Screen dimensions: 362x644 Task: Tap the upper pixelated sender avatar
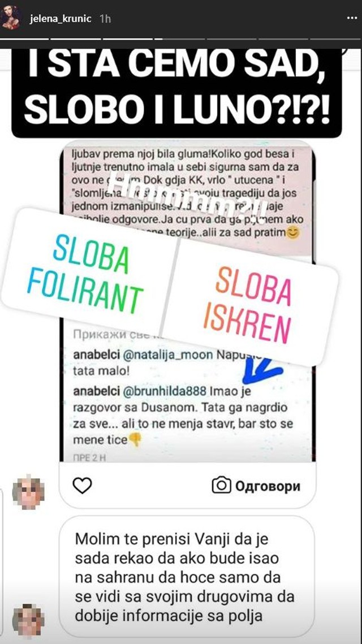coord(28,492)
